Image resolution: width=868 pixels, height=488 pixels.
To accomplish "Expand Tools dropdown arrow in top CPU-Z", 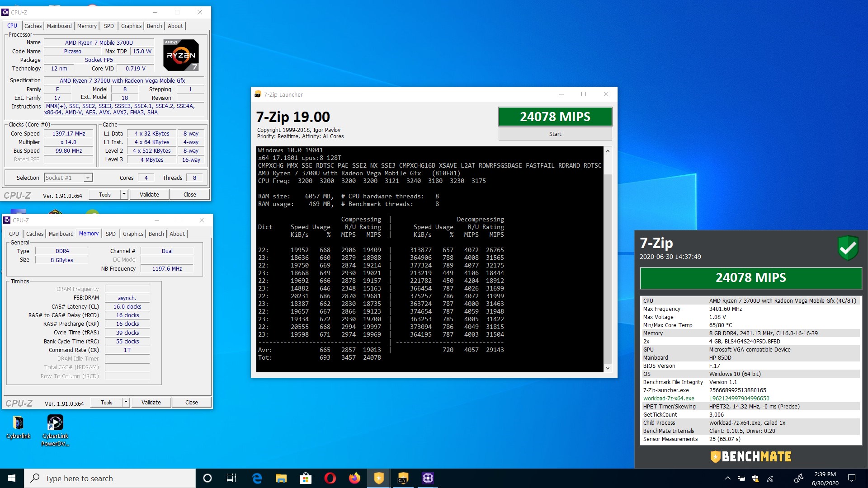I will [x=124, y=194].
